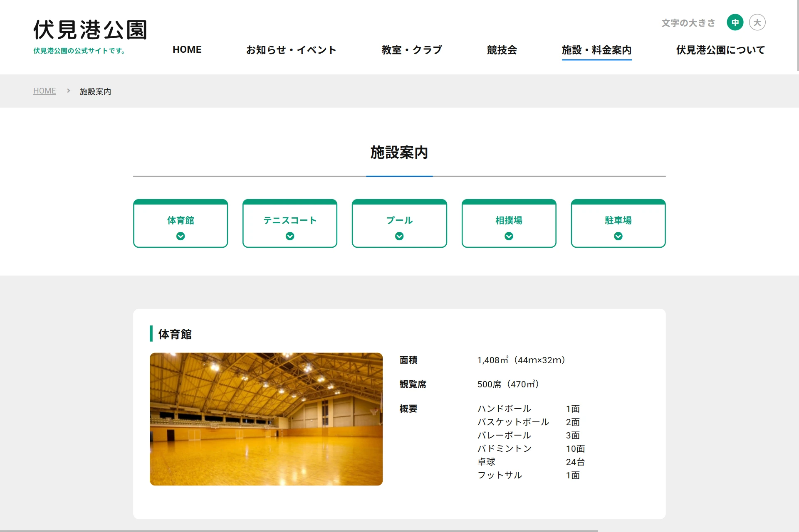Jump to 体育館 section anchor
The height and width of the screenshot is (532, 799).
point(181,220)
